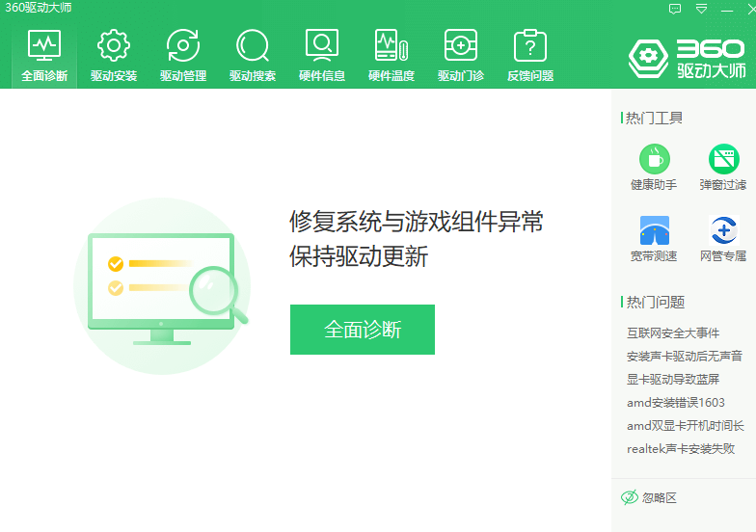Click the 360驱动大师 logo
The image size is (756, 532).
687,58
